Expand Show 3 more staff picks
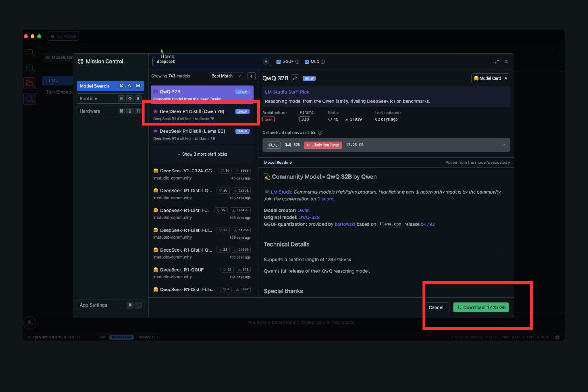The height and width of the screenshot is (392, 588). [202, 154]
